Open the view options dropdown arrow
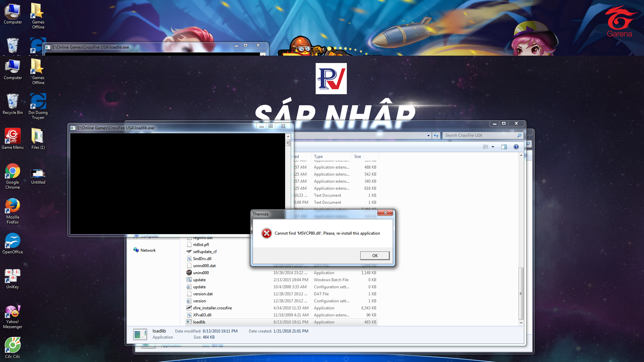Image resolution: width=644 pixels, height=362 pixels. click(x=493, y=147)
